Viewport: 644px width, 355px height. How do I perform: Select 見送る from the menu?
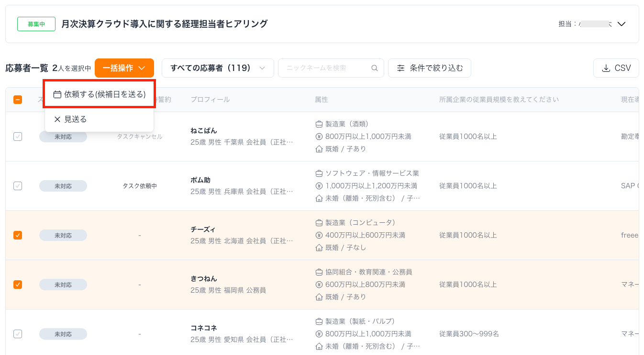pos(76,119)
